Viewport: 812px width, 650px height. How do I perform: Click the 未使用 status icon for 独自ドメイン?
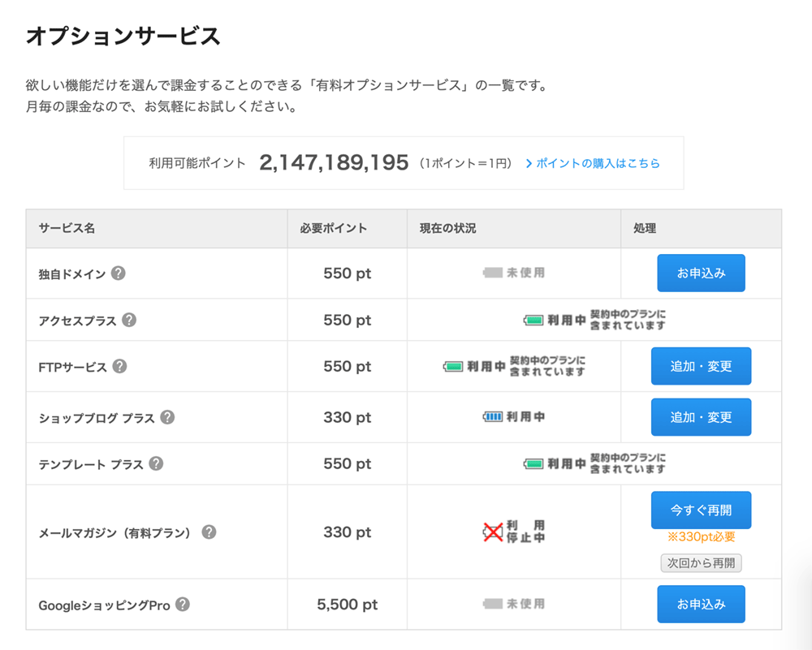point(493,273)
